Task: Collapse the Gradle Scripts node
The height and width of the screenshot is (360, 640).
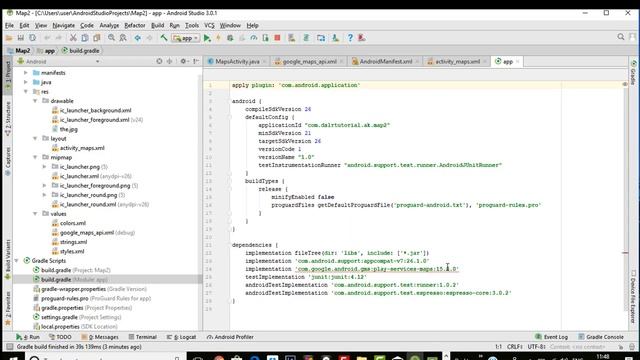Action: click(16, 260)
